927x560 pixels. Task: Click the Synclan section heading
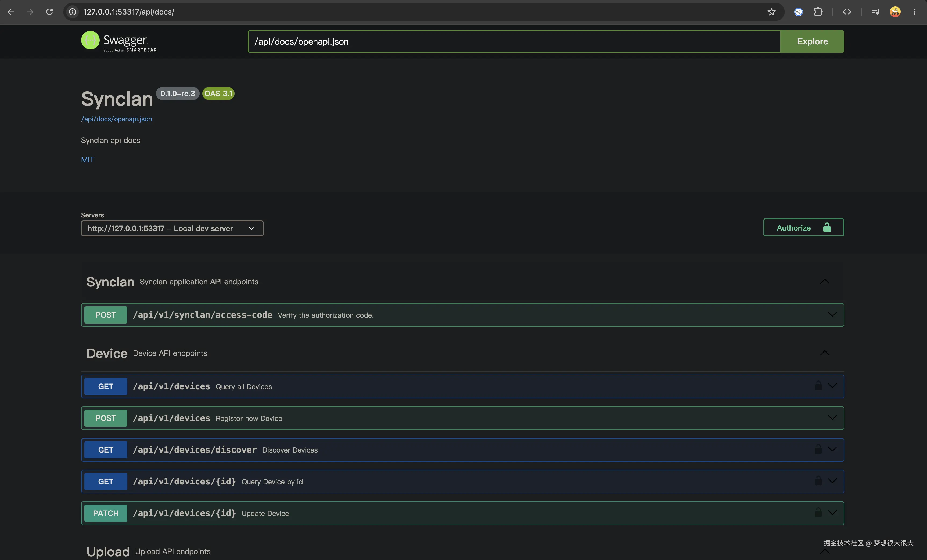110,282
